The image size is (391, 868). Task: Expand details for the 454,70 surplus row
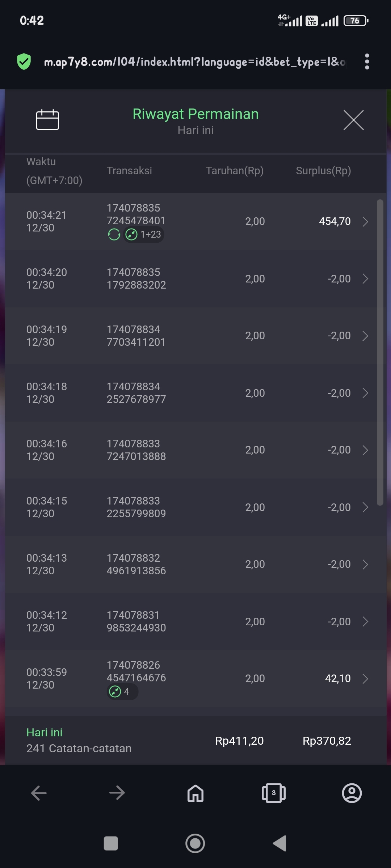tap(365, 221)
